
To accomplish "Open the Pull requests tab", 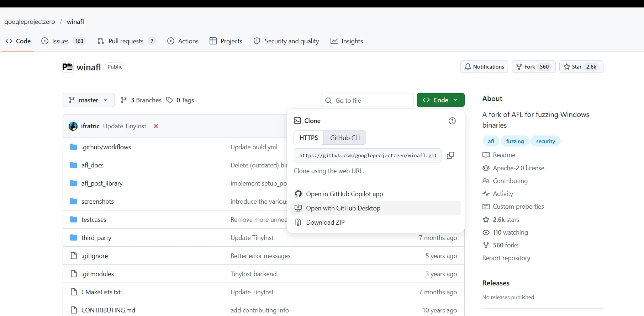I will coord(127,41).
